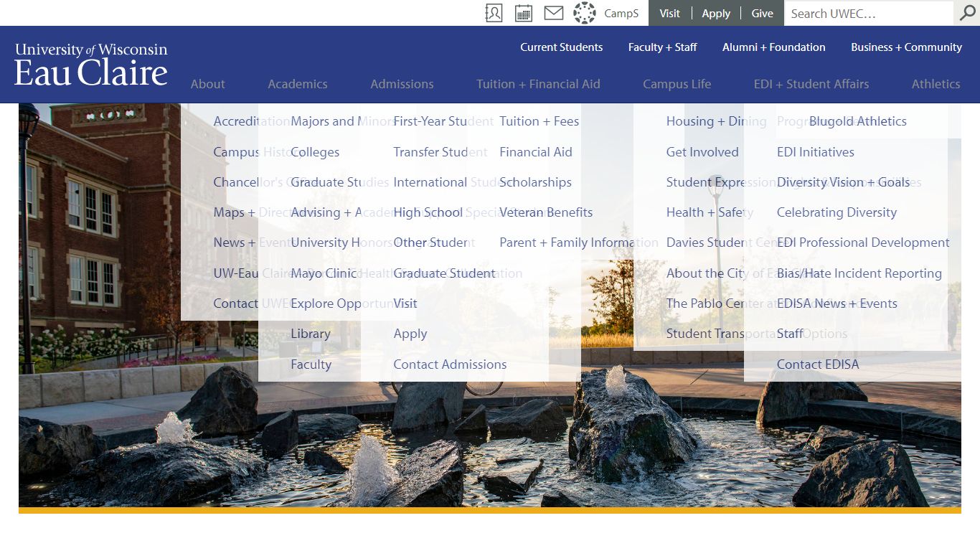Expand the Admissions navigation menu
The width and height of the screenshot is (980, 551).
click(x=402, y=84)
